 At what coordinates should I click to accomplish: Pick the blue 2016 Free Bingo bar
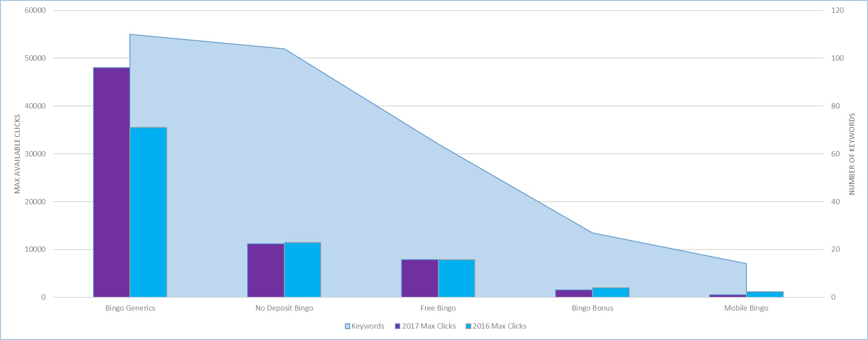point(456,278)
